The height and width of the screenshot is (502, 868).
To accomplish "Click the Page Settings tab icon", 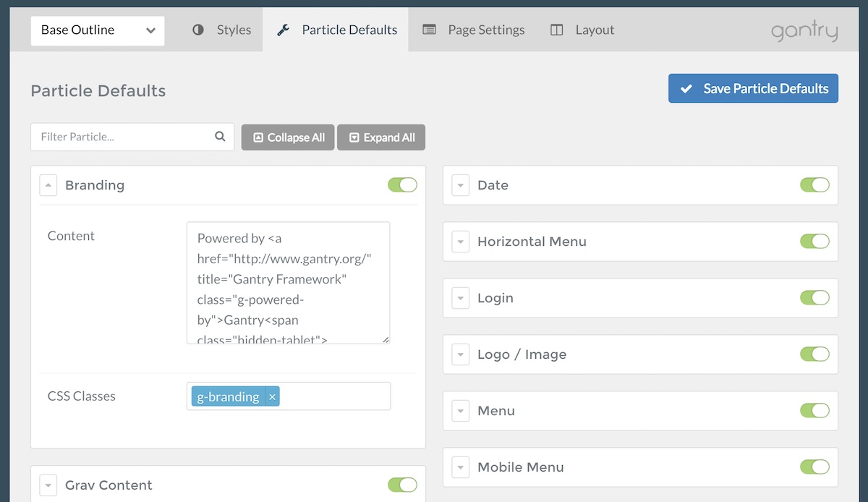I will click(x=430, y=30).
